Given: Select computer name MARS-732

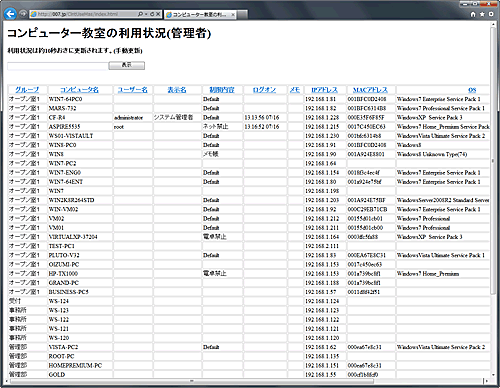Looking at the screenshot, I should [x=62, y=108].
